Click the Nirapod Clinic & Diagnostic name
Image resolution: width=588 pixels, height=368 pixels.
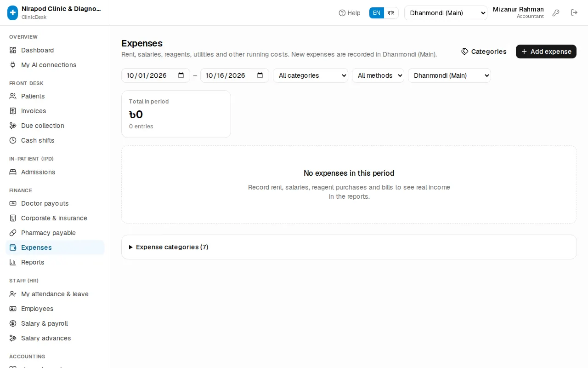[61, 9]
